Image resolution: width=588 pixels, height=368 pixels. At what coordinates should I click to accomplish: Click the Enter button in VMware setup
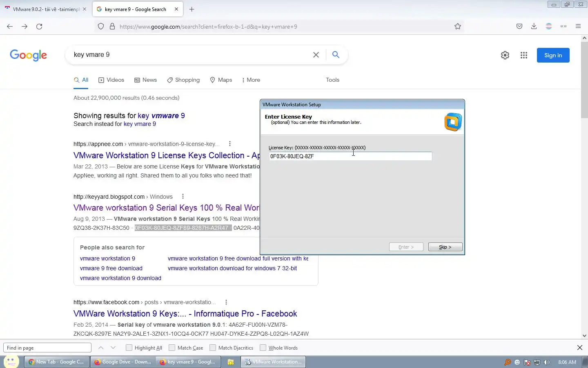point(406,247)
